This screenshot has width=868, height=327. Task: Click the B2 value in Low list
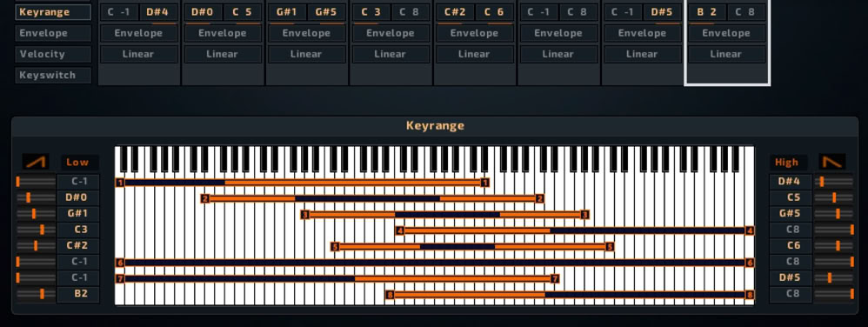click(78, 294)
